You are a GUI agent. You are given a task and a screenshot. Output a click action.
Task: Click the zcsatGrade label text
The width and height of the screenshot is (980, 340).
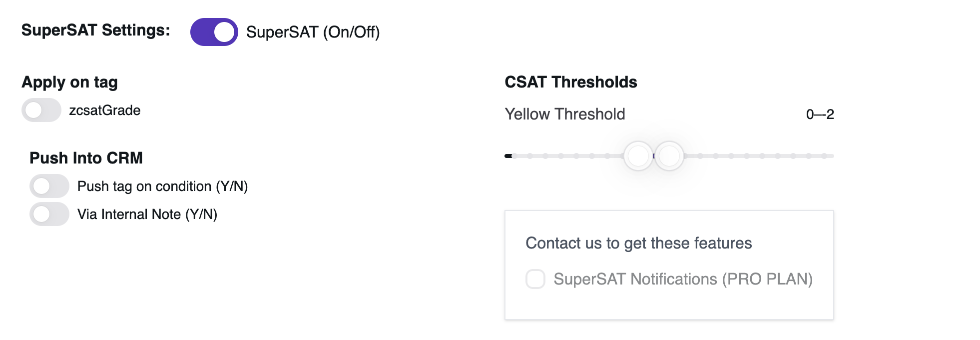104,110
